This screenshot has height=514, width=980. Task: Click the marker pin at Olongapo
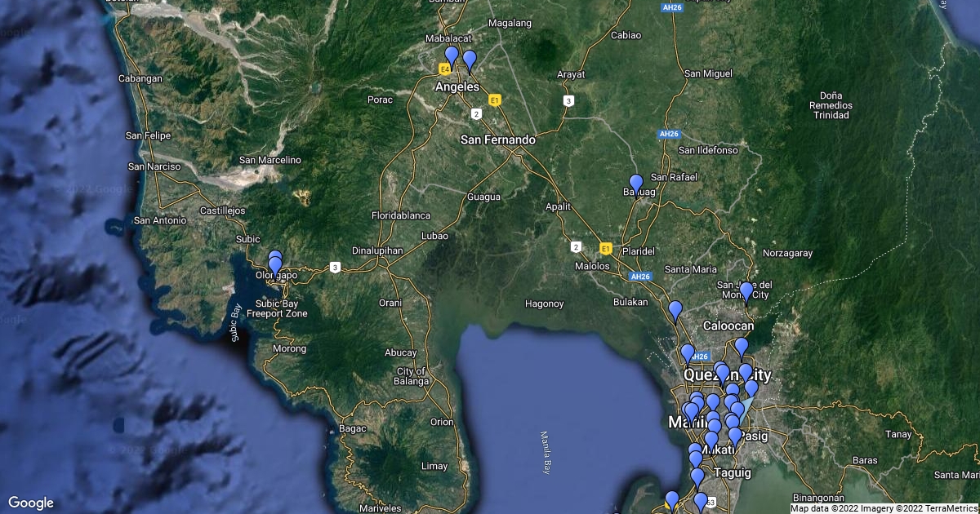coord(275,264)
